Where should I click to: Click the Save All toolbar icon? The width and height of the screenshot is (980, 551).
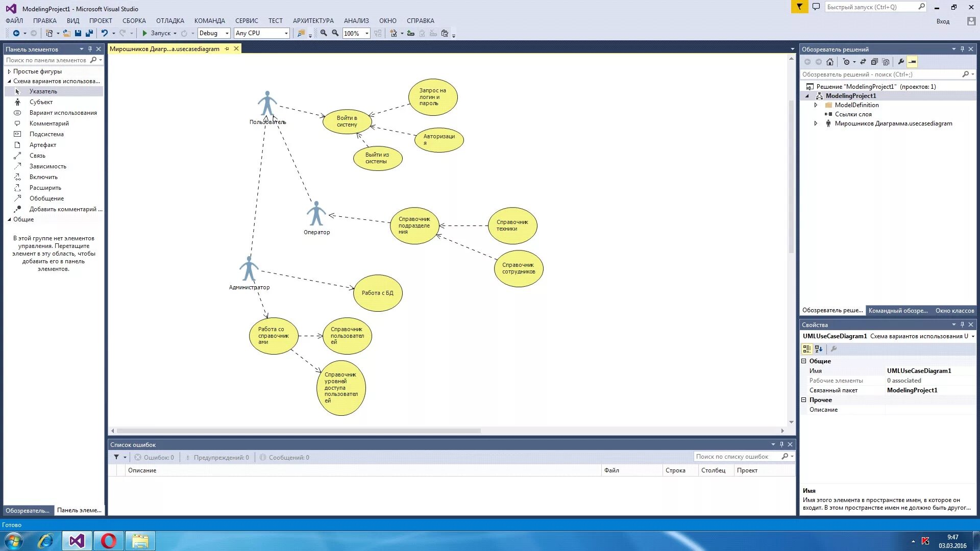89,33
